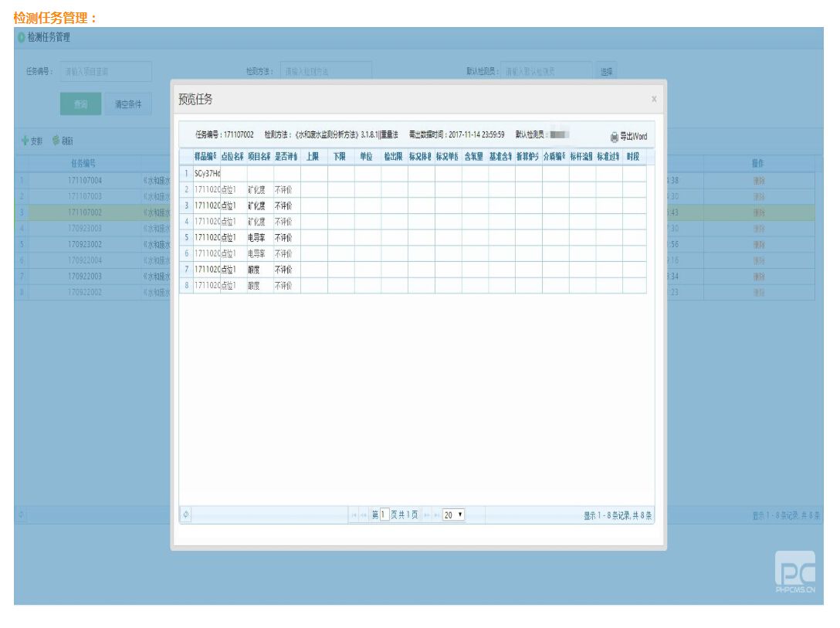This screenshot has width=840, height=628.
Task: Click the 项目名称 column header
Action: tap(259, 156)
